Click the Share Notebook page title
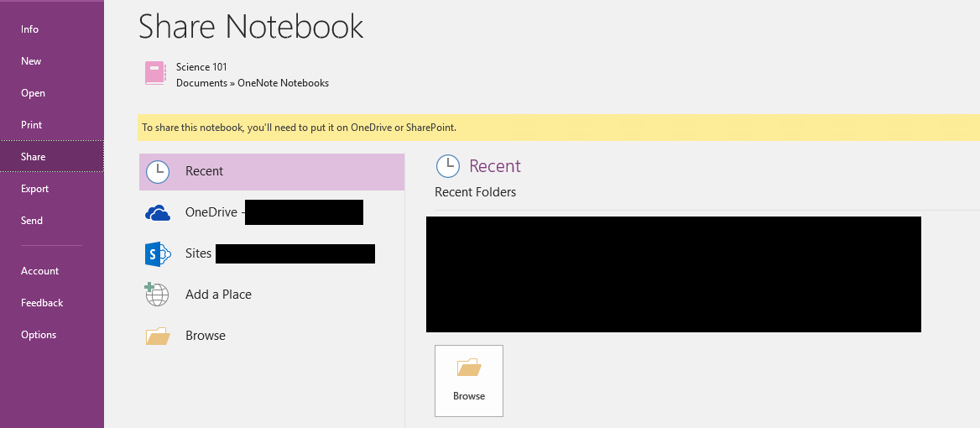The height and width of the screenshot is (428, 980). click(x=251, y=26)
